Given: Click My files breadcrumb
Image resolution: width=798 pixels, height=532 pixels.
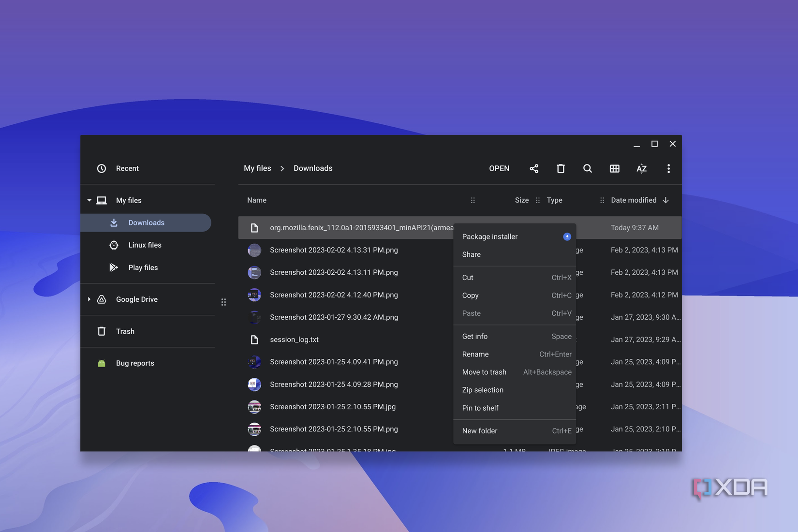Looking at the screenshot, I should coord(257,168).
